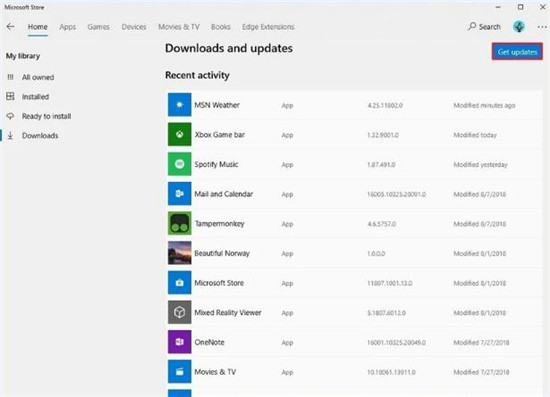
Task: Click the Xbox Game bar app name
Action: 220,135
